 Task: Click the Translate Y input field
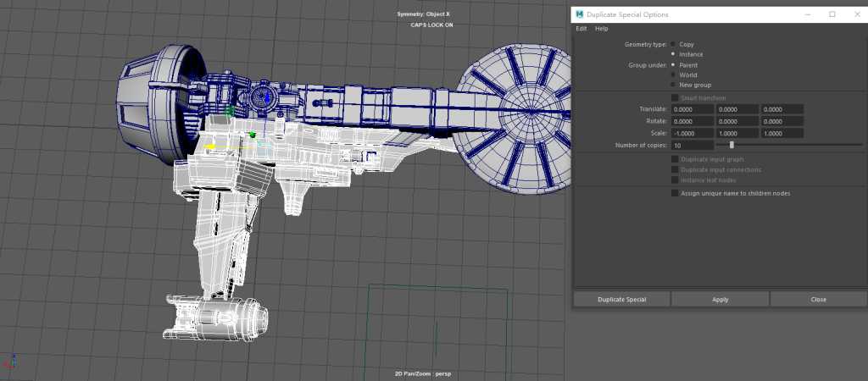(x=737, y=109)
